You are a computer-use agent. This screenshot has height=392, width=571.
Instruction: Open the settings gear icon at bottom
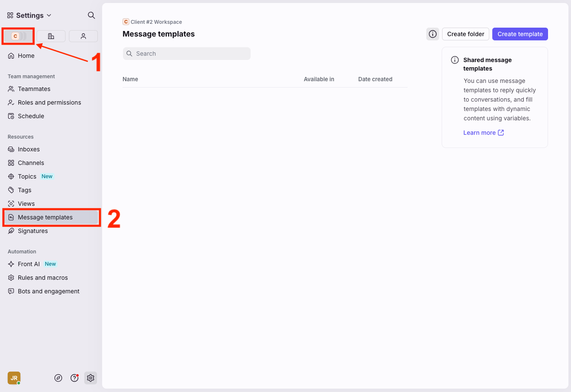[x=91, y=378]
